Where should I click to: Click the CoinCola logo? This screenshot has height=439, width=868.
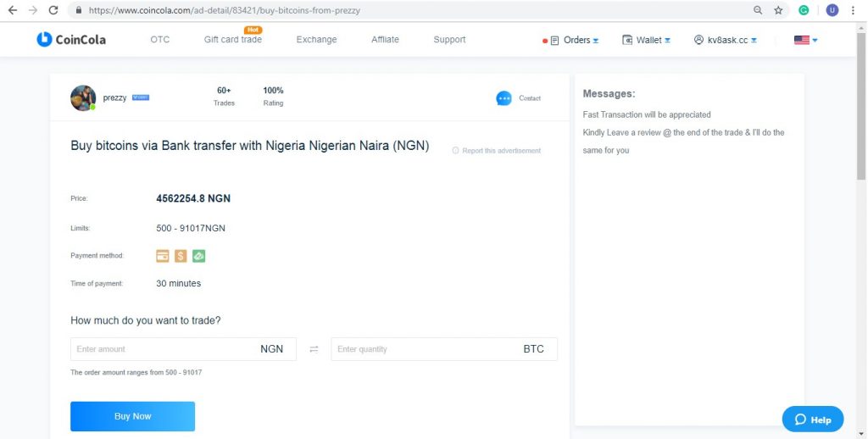[71, 39]
